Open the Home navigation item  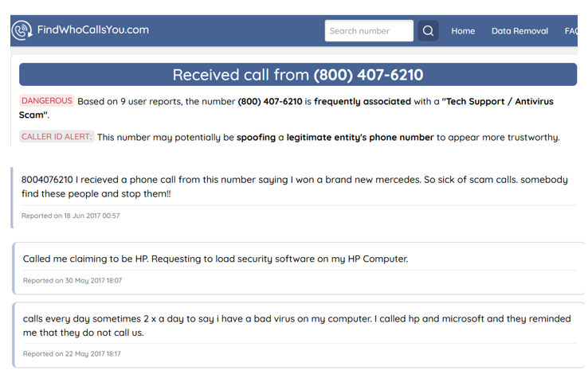tap(463, 31)
